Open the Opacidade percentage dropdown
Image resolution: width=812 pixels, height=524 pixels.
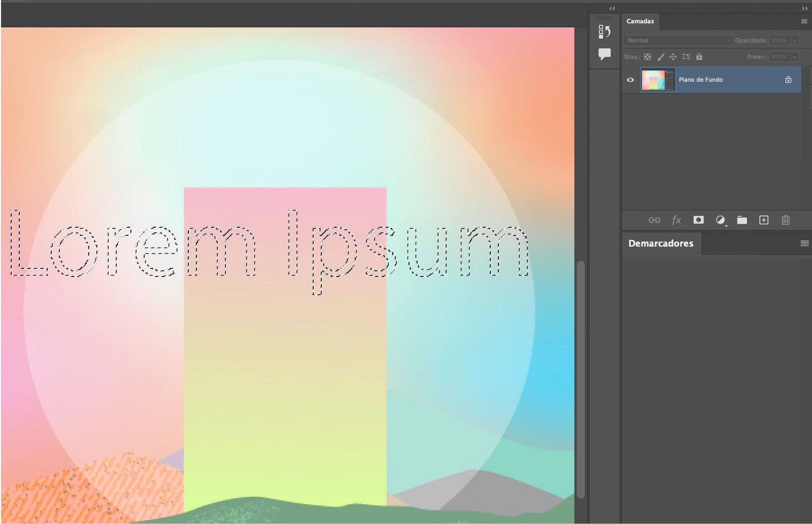click(x=796, y=40)
